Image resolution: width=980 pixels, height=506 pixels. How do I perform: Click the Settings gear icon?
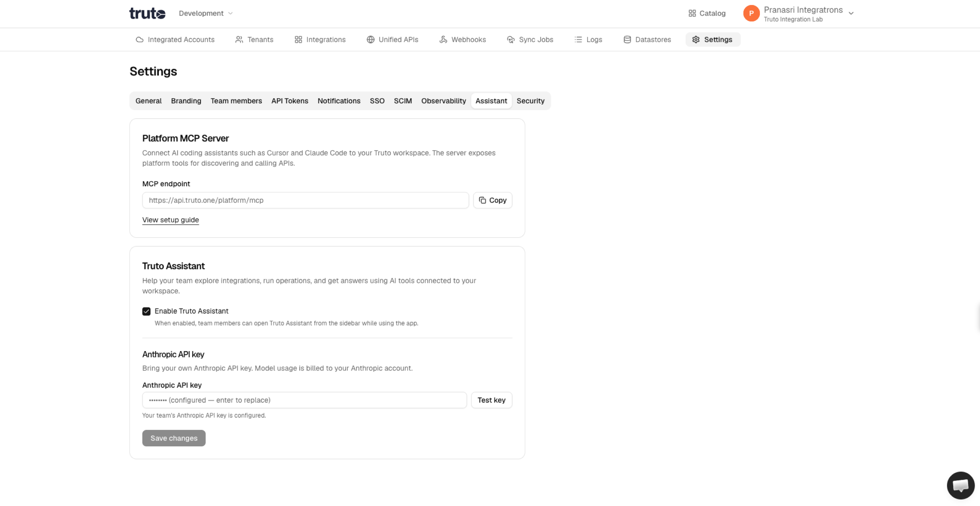coord(696,40)
